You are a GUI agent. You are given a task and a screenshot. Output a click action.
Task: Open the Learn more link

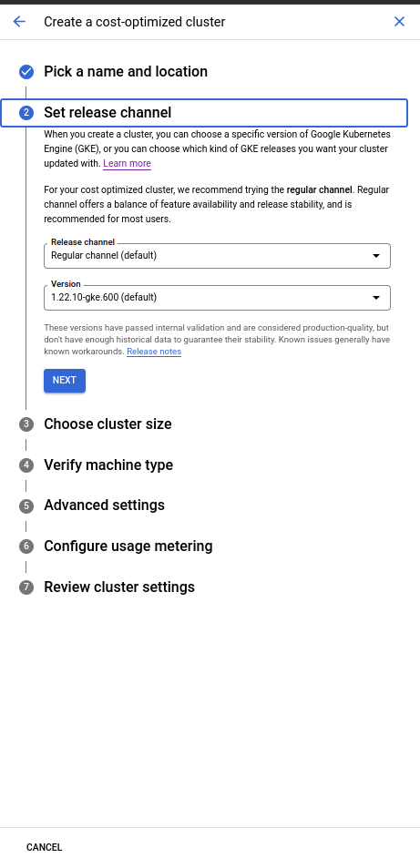click(x=127, y=163)
